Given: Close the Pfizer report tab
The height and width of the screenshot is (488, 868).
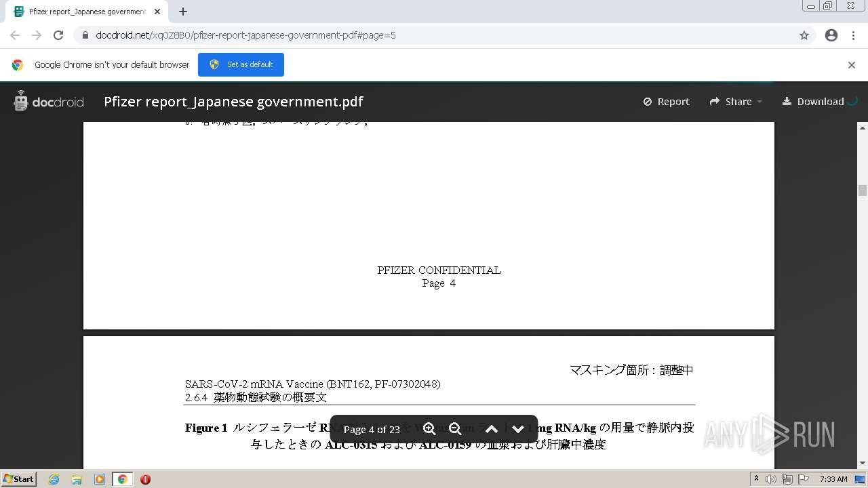Looking at the screenshot, I should click(157, 12).
